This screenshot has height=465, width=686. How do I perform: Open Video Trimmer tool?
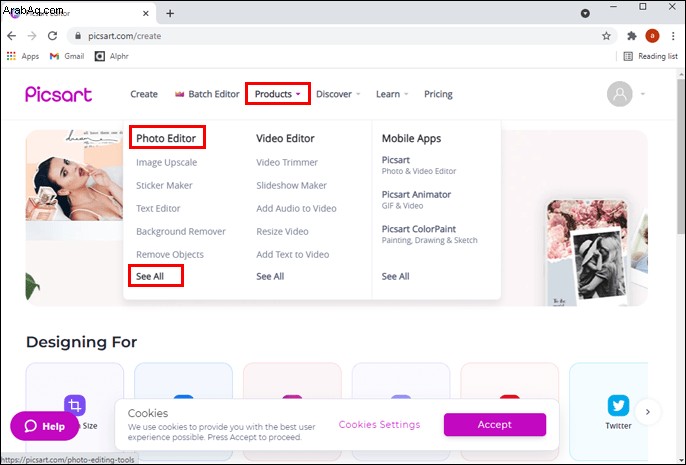287,162
